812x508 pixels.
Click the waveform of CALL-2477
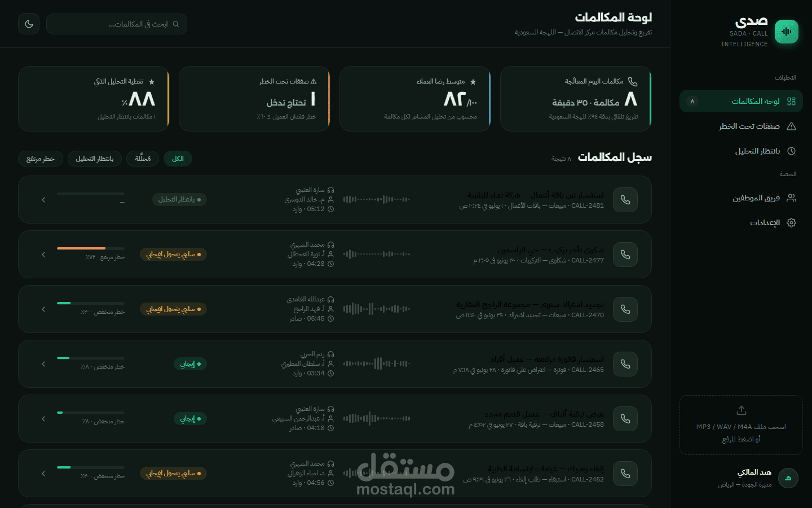click(377, 254)
